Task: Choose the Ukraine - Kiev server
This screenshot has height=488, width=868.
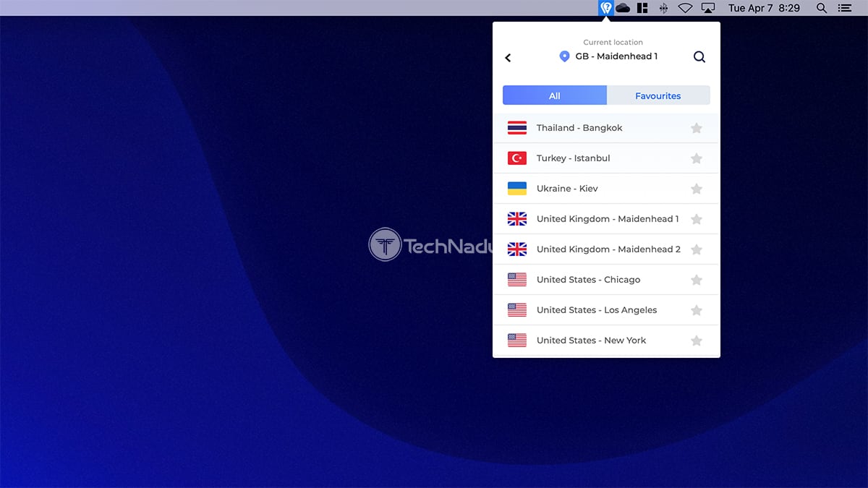Action: (606, 189)
